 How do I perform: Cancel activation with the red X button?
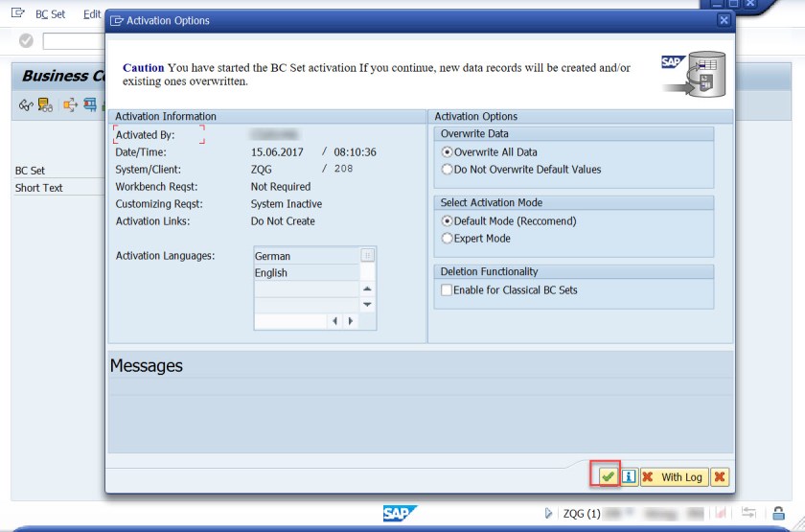[719, 476]
